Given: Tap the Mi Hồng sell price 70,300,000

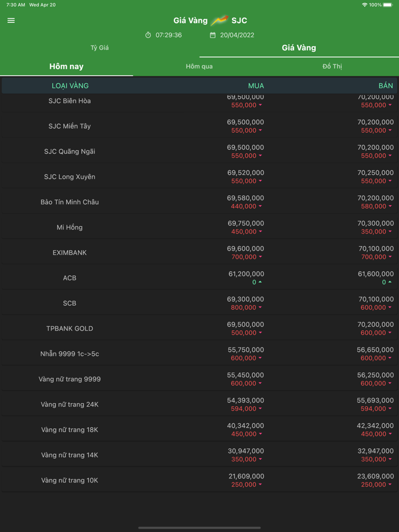Looking at the screenshot, I should (x=376, y=223).
